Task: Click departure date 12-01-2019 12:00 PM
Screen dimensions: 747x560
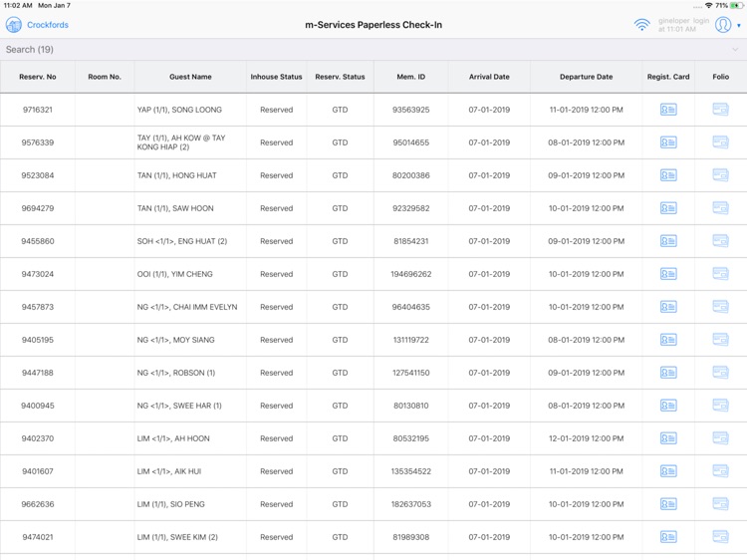Action: [586, 438]
